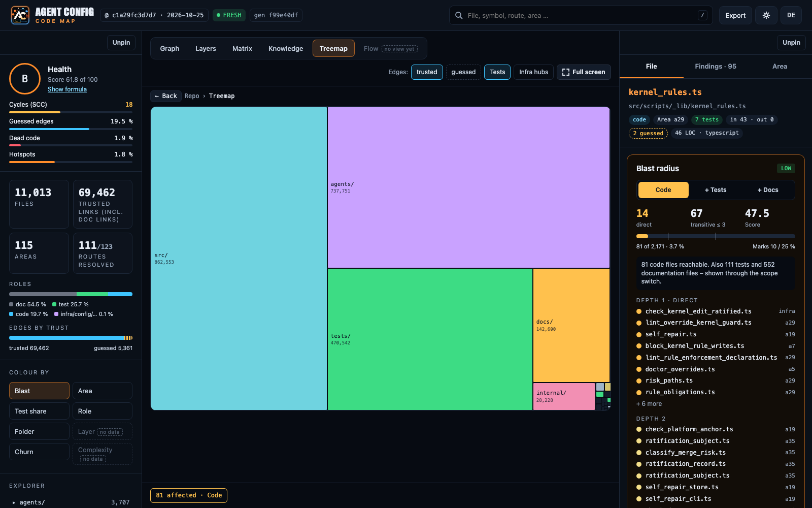Select Code scope in Blast radius
The image size is (812, 508).
663,190
